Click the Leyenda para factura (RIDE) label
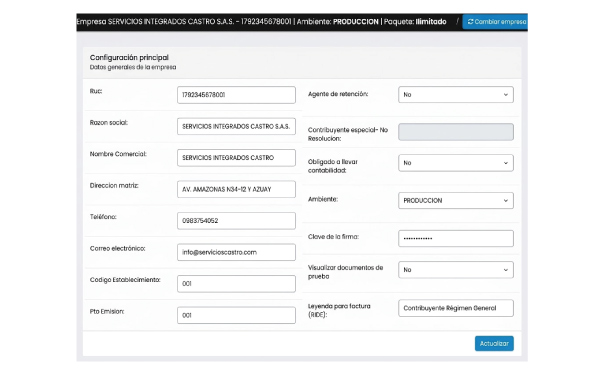 [x=339, y=310]
